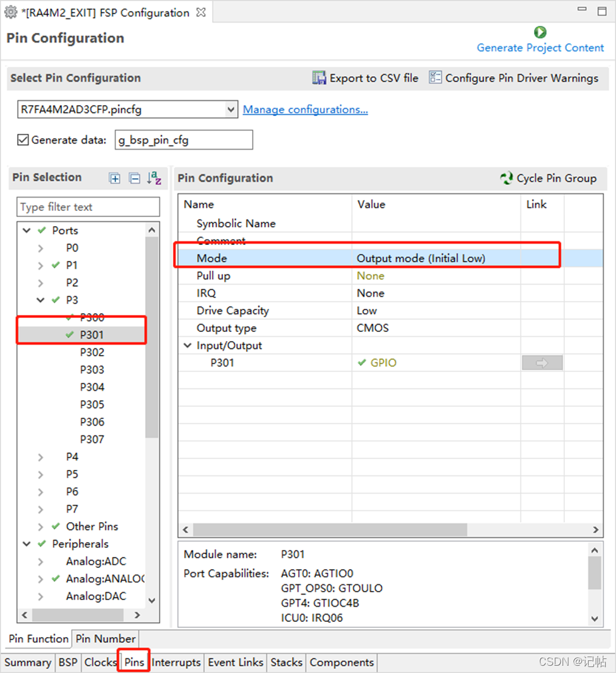
Task: Click the Pull up None value
Action: [371, 276]
